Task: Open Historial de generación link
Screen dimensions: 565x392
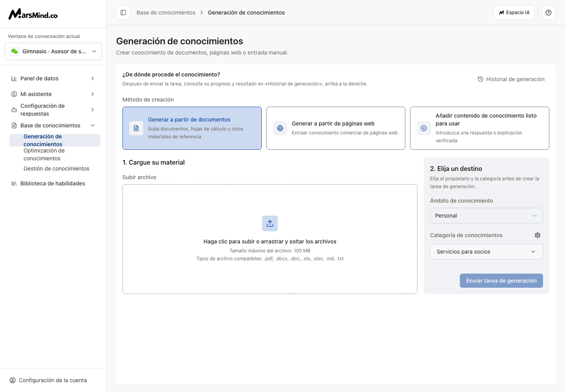Action: pyautogui.click(x=511, y=79)
